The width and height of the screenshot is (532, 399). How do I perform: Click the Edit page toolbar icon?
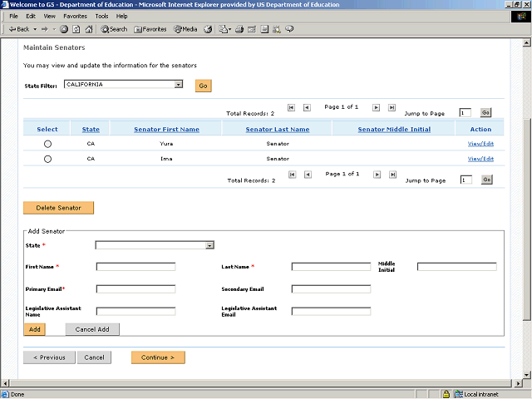[252, 29]
